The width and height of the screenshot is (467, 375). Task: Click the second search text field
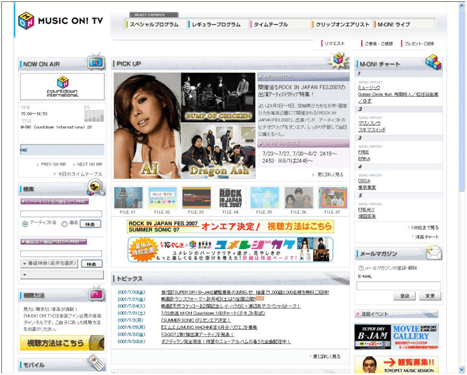[x=61, y=254]
